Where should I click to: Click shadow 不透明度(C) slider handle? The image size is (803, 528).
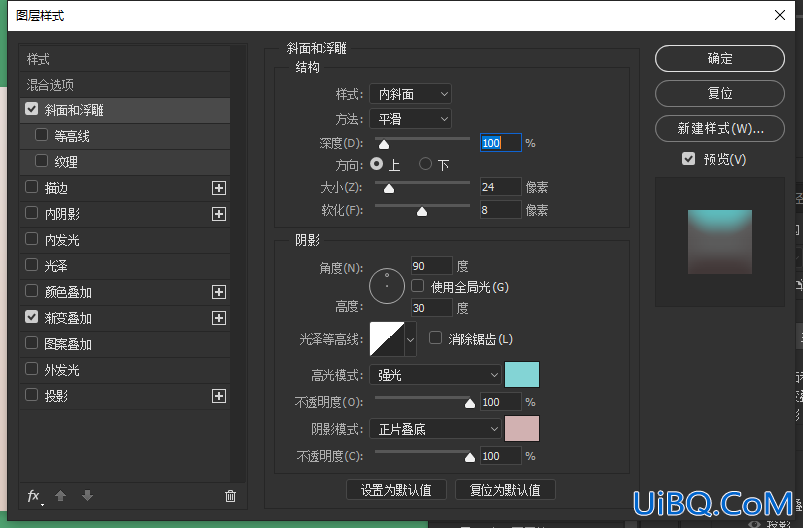pos(470,457)
